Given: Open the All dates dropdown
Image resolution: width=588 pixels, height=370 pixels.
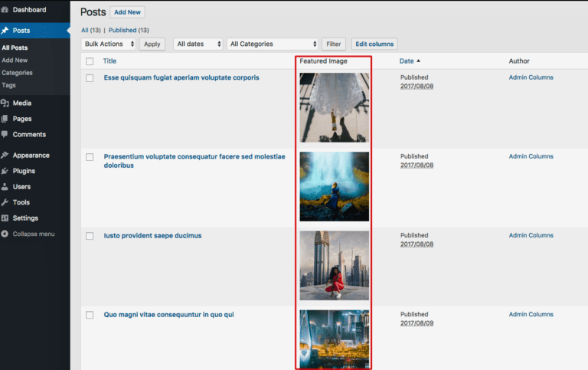Looking at the screenshot, I should (198, 44).
